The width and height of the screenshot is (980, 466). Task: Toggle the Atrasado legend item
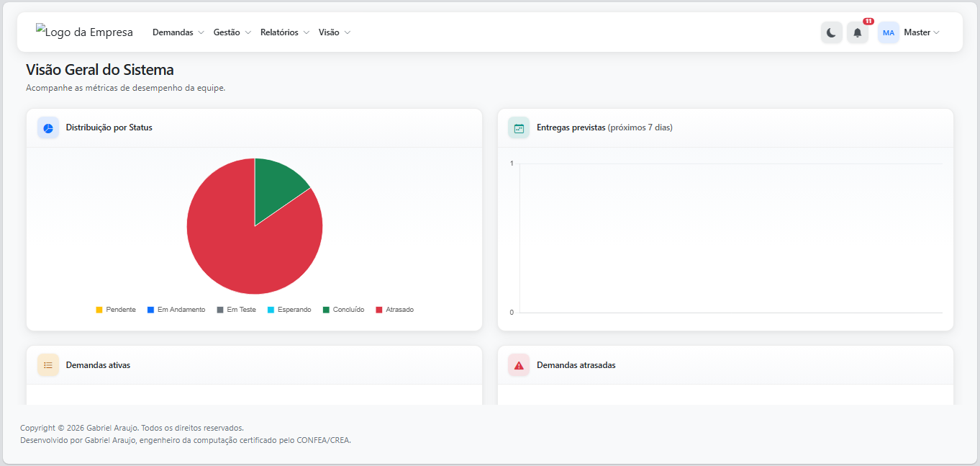pos(395,310)
